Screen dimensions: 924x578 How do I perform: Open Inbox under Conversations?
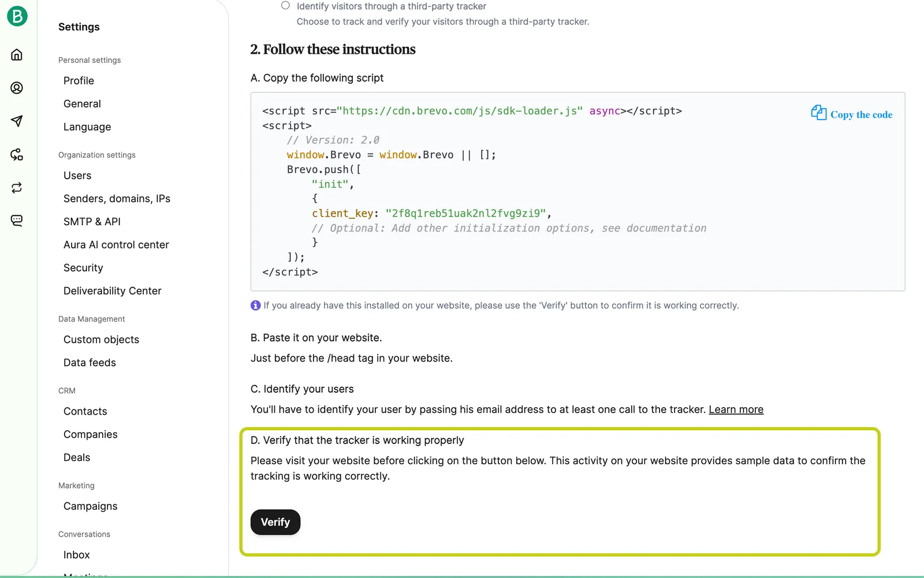click(x=77, y=555)
